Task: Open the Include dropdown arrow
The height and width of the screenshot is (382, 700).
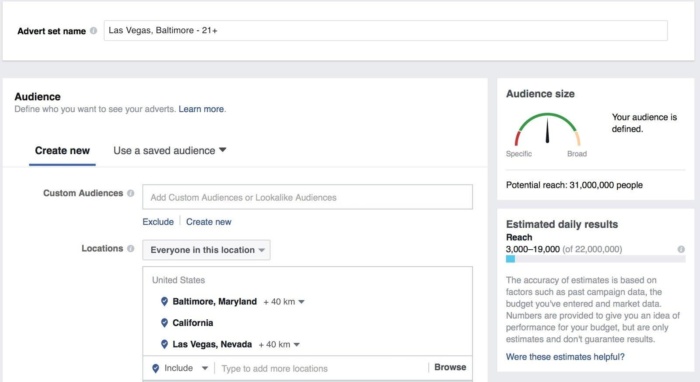Action: pyautogui.click(x=204, y=368)
